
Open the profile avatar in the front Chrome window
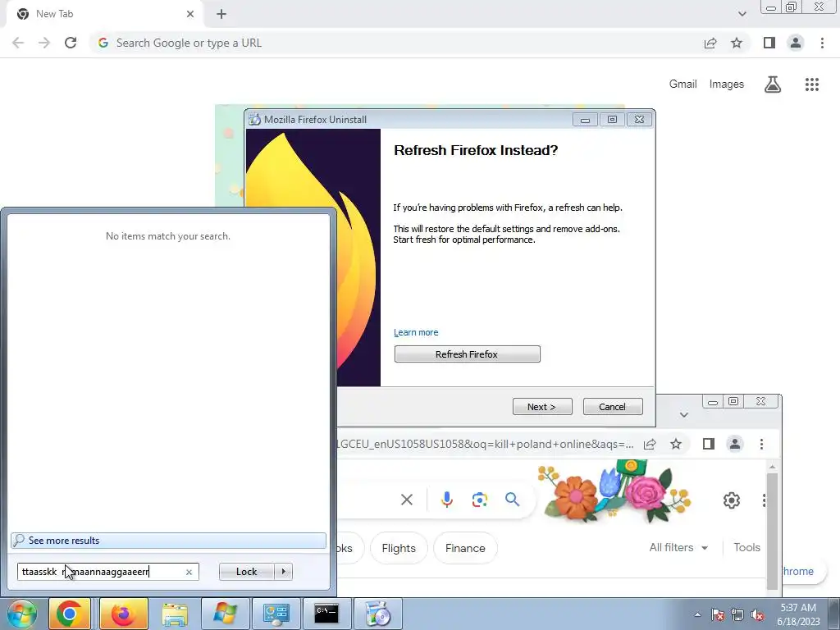[x=796, y=43]
